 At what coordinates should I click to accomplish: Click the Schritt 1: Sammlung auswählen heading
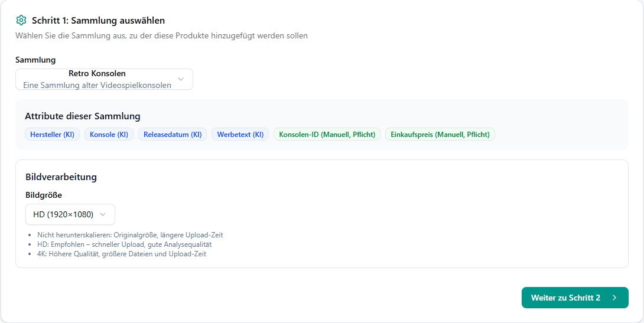pos(98,21)
